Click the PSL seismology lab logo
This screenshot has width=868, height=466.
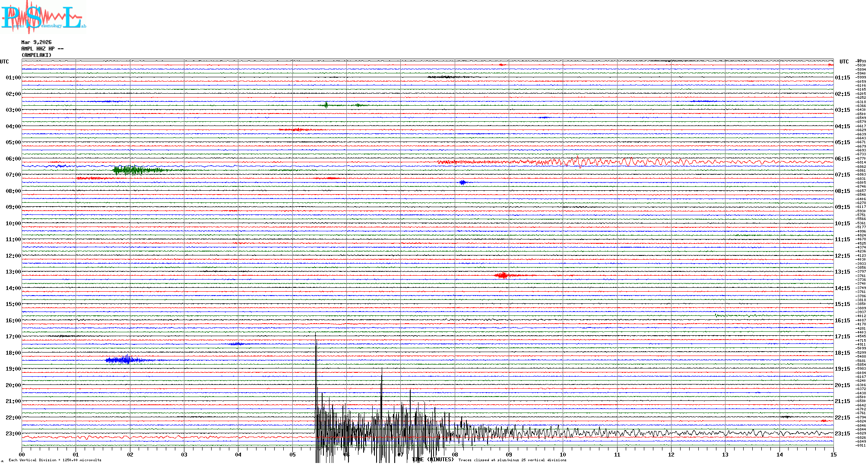[43, 17]
